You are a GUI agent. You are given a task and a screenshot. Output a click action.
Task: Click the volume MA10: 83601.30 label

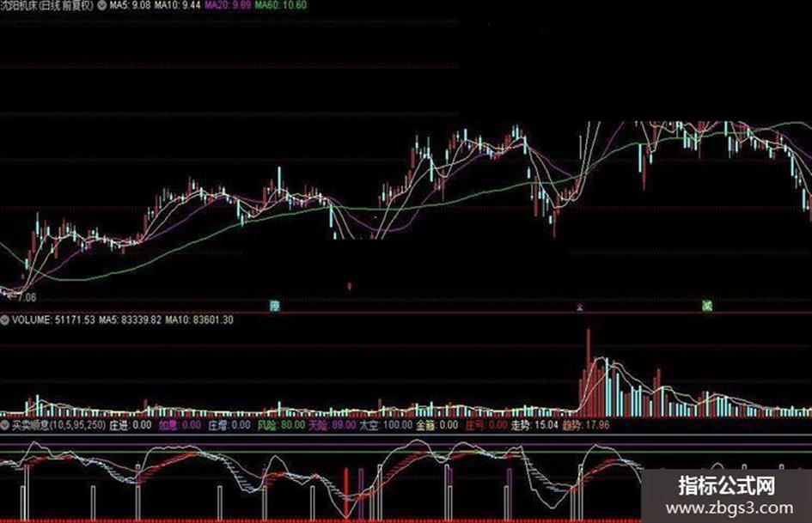[199, 320]
